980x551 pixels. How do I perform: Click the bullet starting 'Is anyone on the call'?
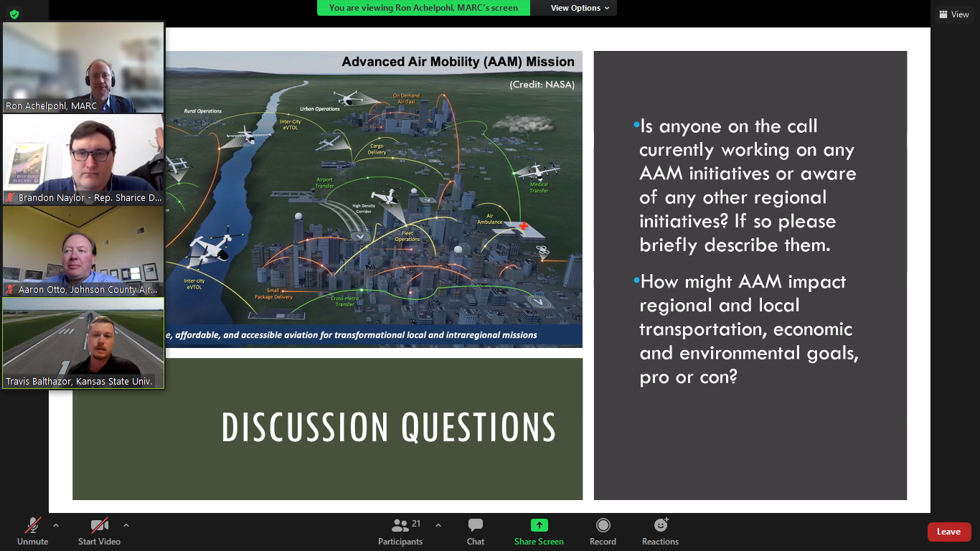tap(746, 185)
